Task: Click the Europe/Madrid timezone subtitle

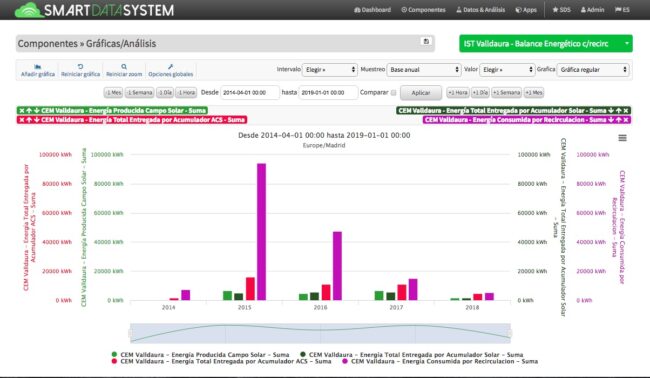Action: coord(324,145)
